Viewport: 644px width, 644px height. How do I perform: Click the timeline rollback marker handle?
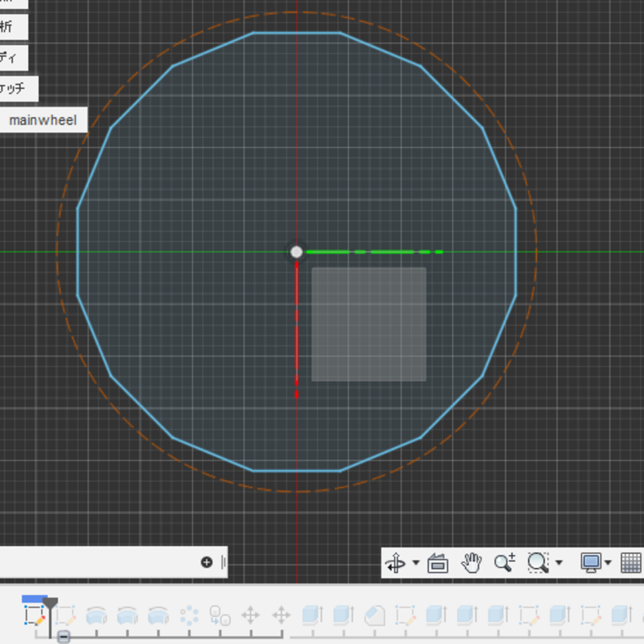coord(50,603)
